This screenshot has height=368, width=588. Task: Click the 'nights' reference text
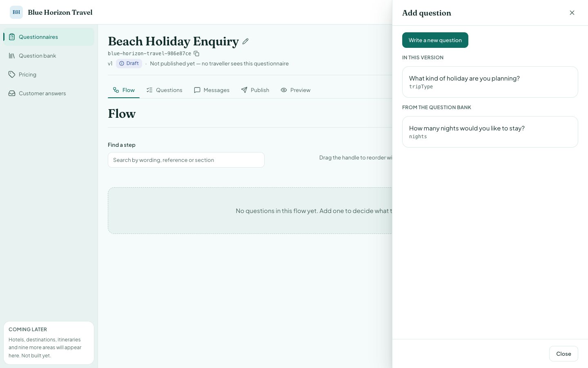418,137
